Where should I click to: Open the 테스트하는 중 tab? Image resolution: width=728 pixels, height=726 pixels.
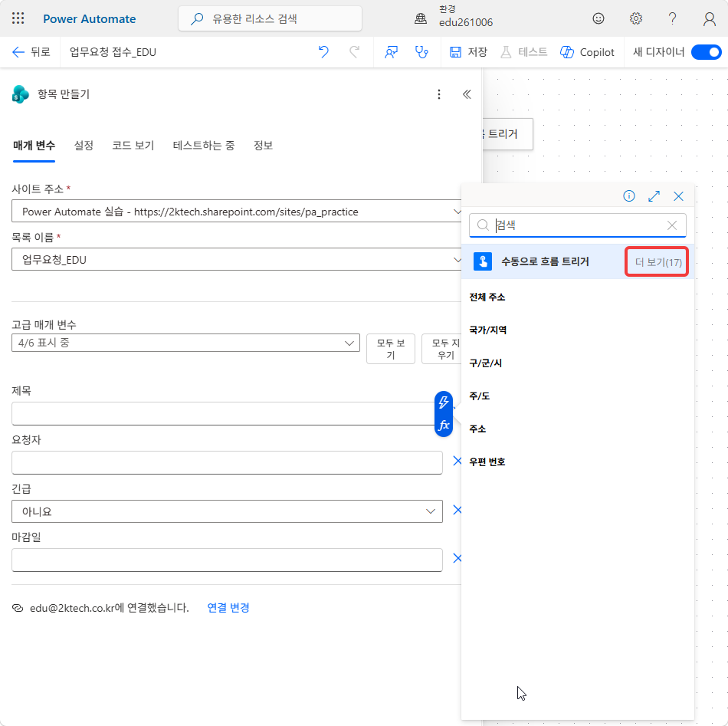pos(203,146)
